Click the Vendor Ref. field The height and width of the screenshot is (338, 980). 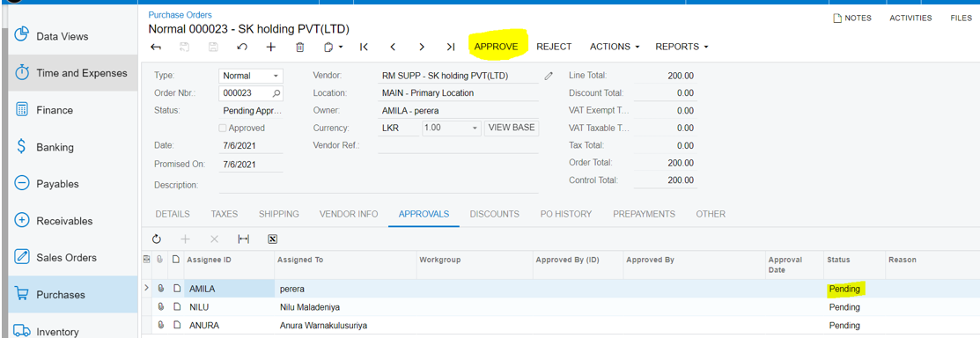pos(458,145)
